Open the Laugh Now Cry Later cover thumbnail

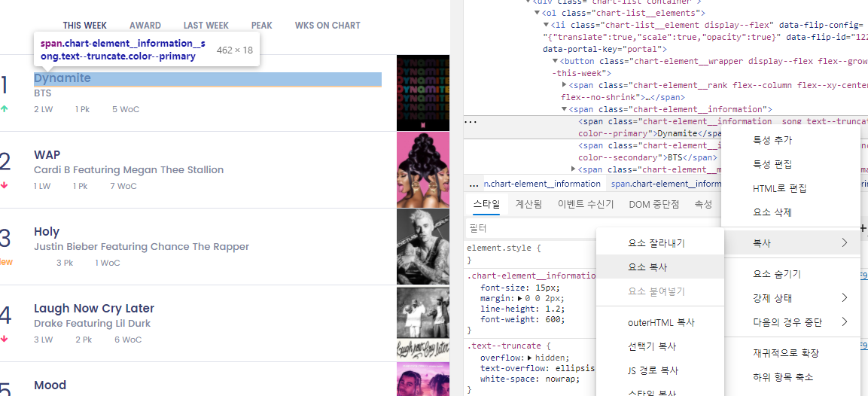click(423, 324)
